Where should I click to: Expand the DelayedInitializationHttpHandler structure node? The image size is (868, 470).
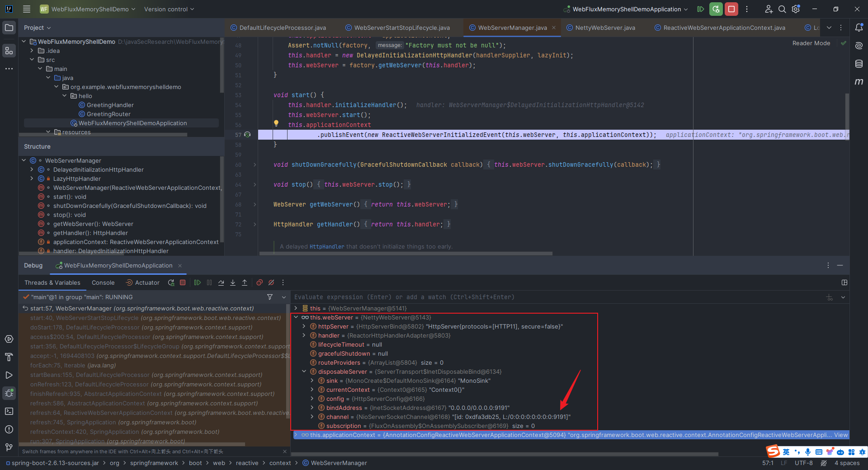coord(32,169)
